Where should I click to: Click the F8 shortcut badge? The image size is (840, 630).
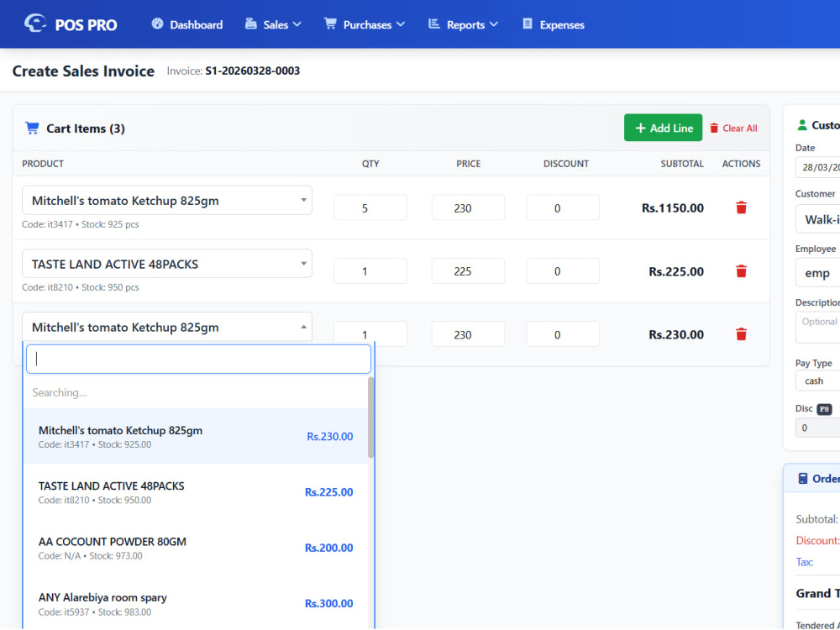point(824,409)
